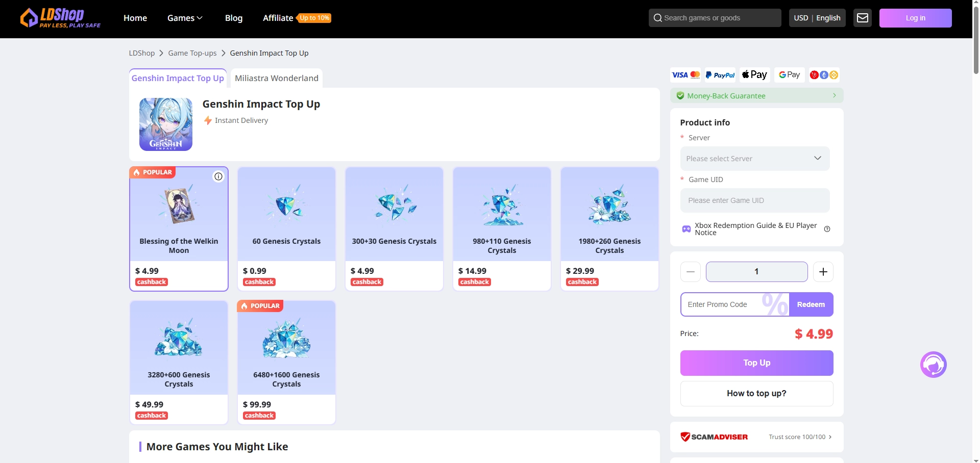Click the cashback tag under $ 14.99
The height and width of the screenshot is (463, 980).
tap(475, 282)
